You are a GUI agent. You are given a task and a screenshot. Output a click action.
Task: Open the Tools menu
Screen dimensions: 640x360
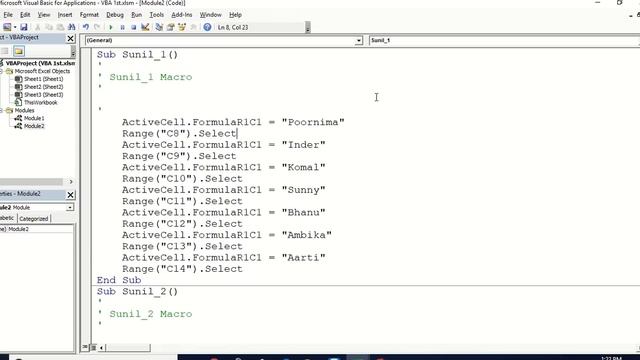(x=156, y=15)
